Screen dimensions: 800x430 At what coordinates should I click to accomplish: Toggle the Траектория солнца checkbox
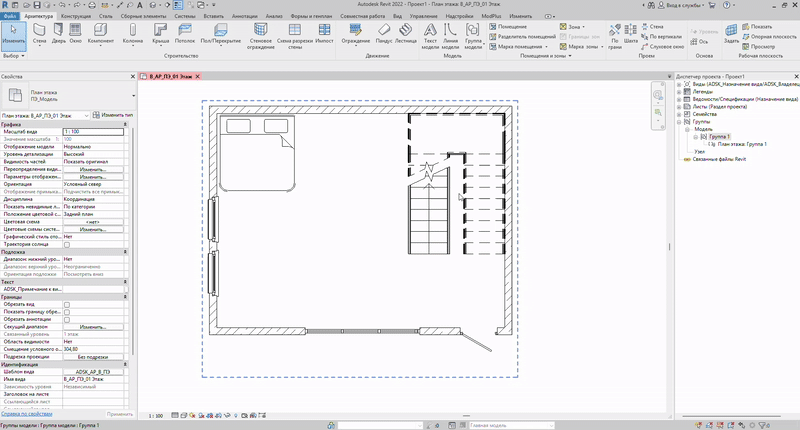(x=67, y=244)
